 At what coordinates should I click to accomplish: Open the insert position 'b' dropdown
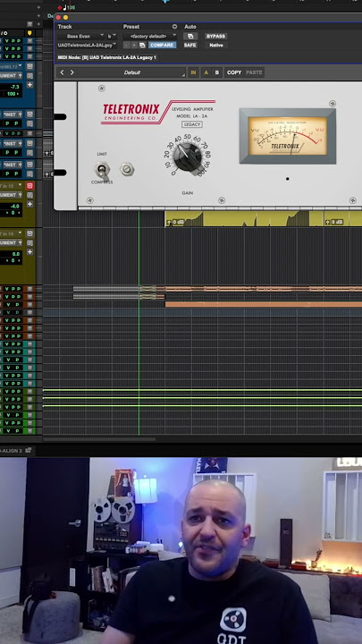tap(112, 36)
